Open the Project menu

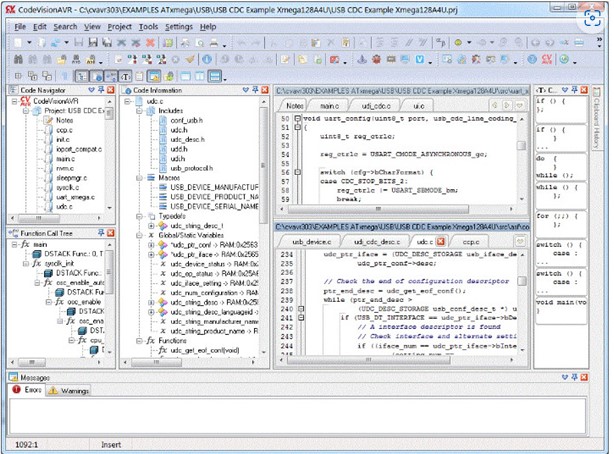(x=119, y=27)
